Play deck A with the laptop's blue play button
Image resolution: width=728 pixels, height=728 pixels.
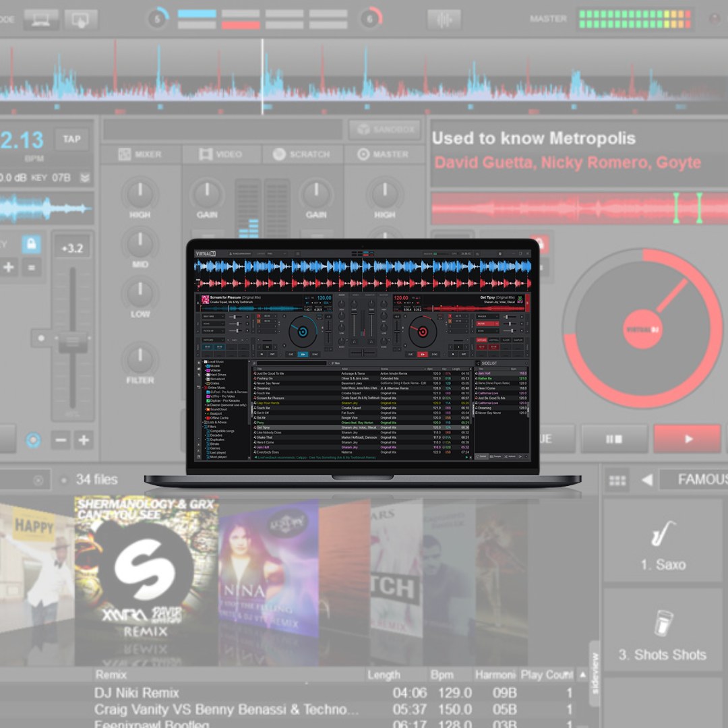(x=303, y=355)
